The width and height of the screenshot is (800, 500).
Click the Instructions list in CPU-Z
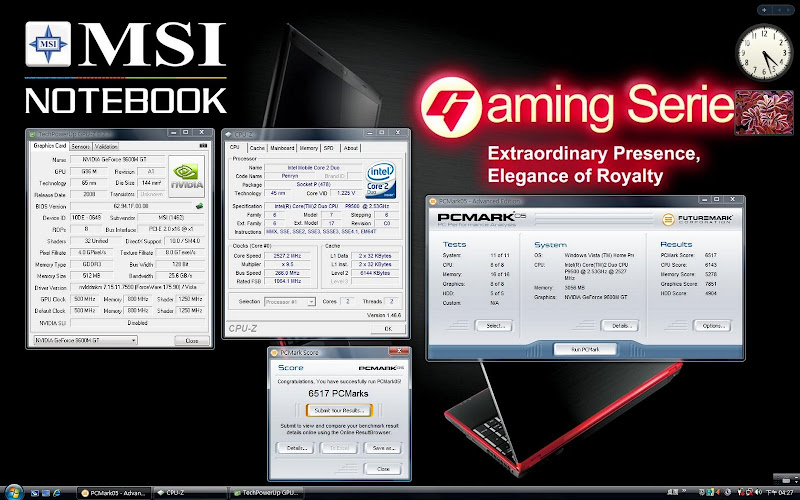[332, 232]
